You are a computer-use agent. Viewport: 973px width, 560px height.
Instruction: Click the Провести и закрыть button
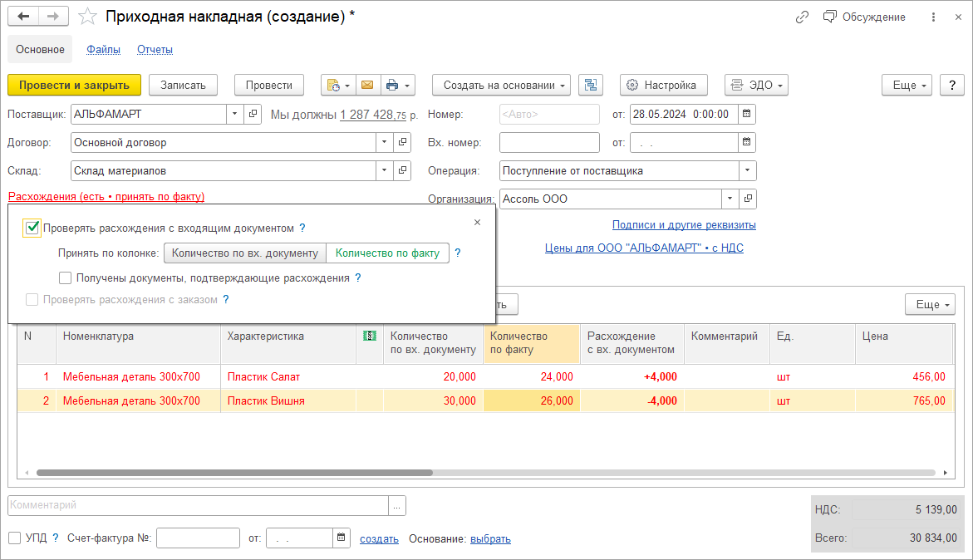74,85
